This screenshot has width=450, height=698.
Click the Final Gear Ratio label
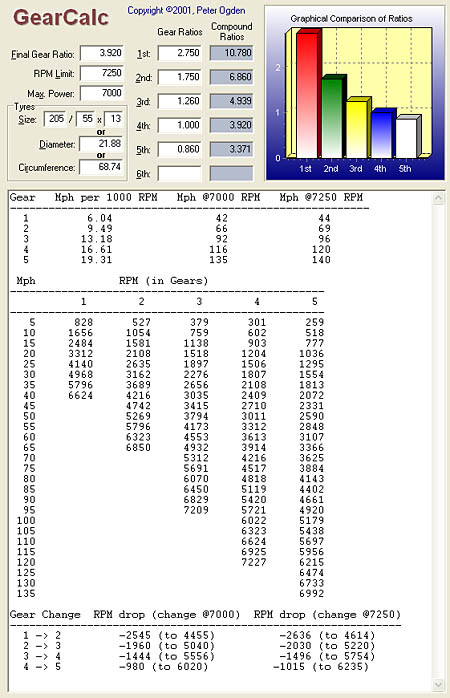point(43,54)
